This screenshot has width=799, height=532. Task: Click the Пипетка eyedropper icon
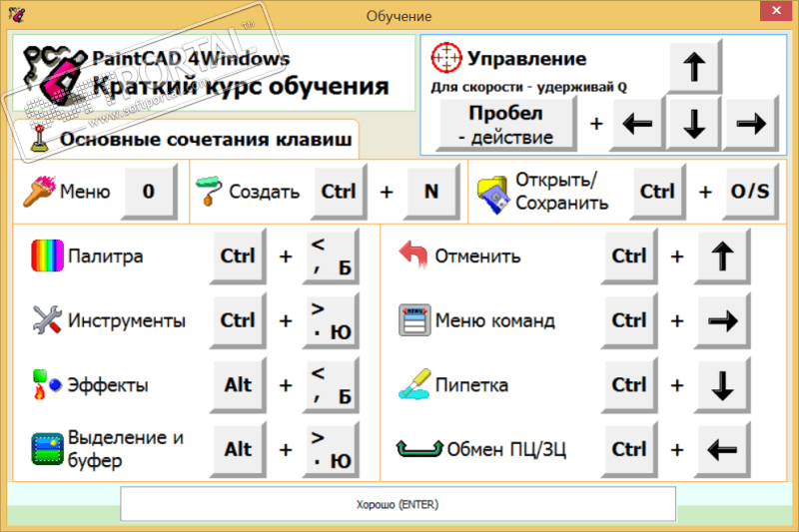[x=414, y=384]
